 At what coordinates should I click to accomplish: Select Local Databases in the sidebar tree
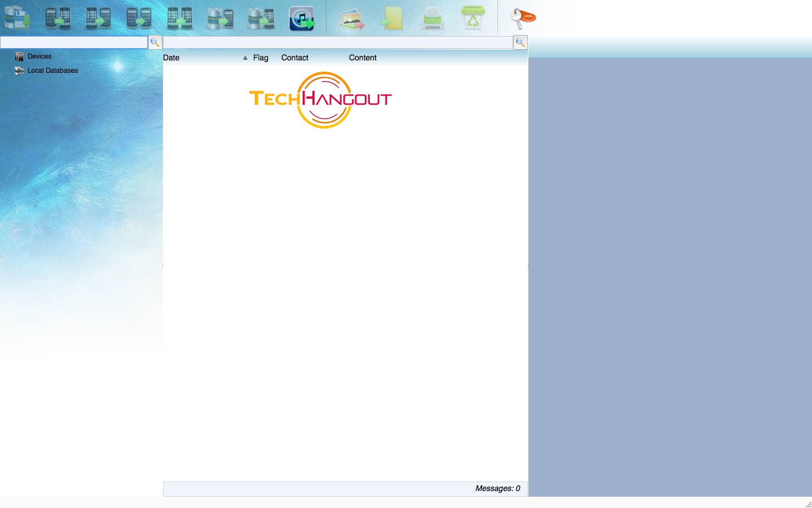pyautogui.click(x=52, y=71)
